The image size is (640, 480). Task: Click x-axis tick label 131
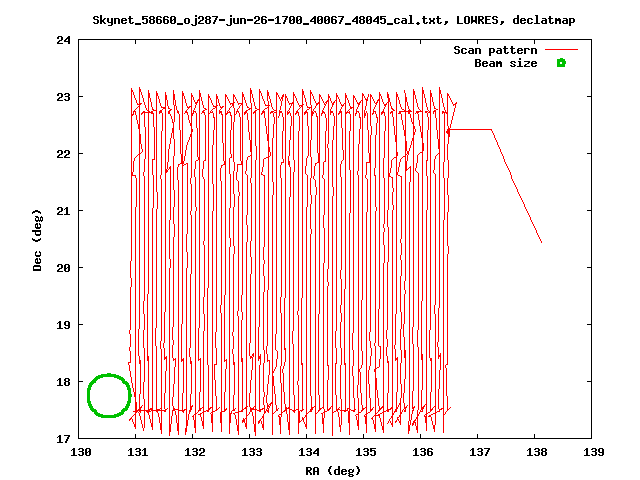click(138, 452)
